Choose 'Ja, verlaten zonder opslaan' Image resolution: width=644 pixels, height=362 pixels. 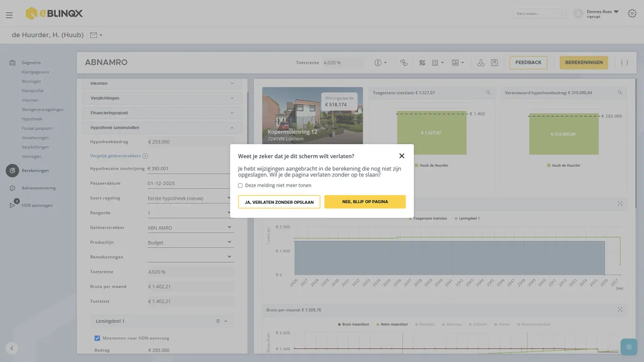279,202
